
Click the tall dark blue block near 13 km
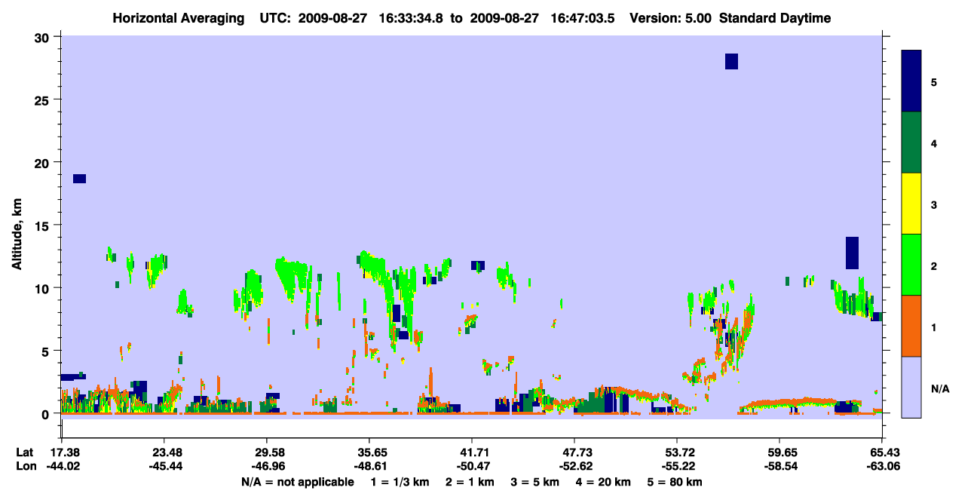click(x=852, y=253)
